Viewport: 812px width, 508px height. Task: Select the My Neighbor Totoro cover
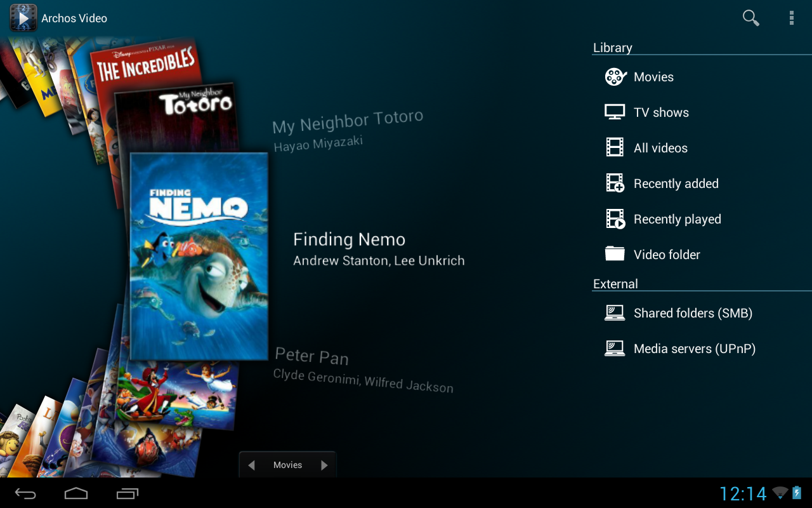click(178, 117)
